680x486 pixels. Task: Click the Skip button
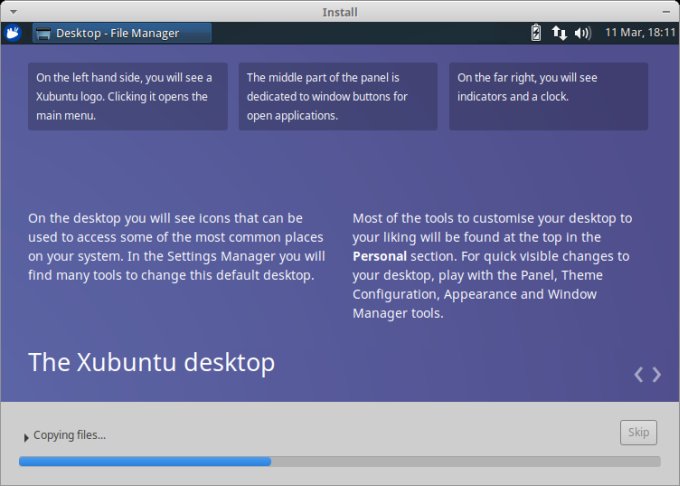(638, 432)
